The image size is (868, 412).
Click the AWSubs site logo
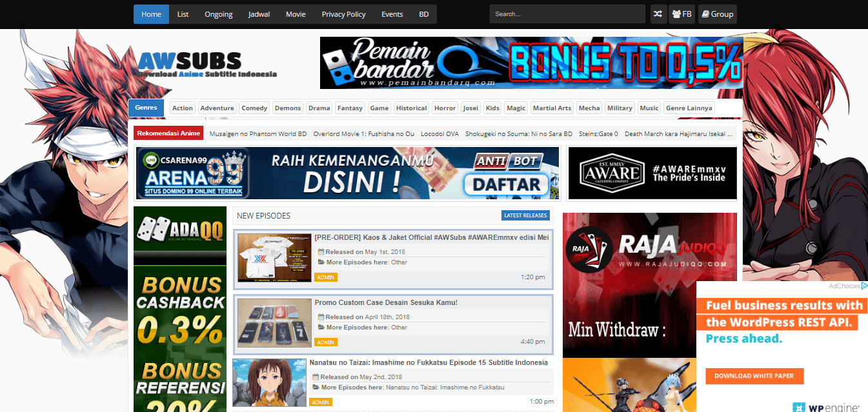click(x=208, y=63)
